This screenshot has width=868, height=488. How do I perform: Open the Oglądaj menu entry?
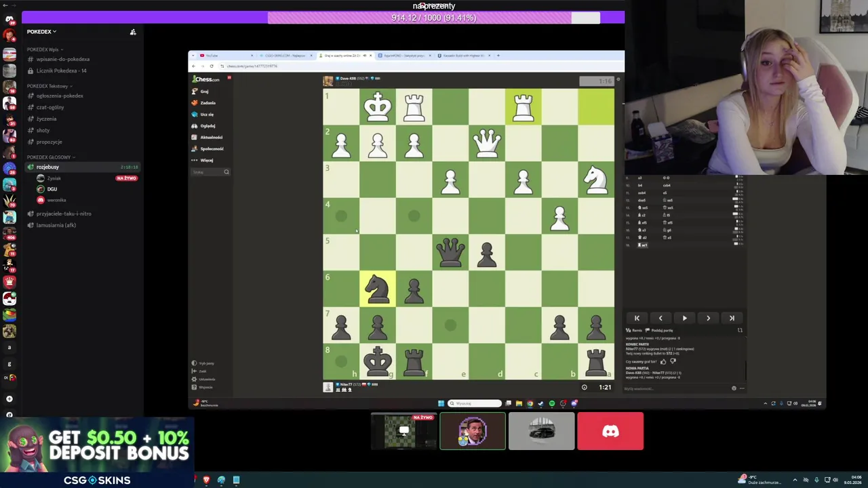point(203,125)
